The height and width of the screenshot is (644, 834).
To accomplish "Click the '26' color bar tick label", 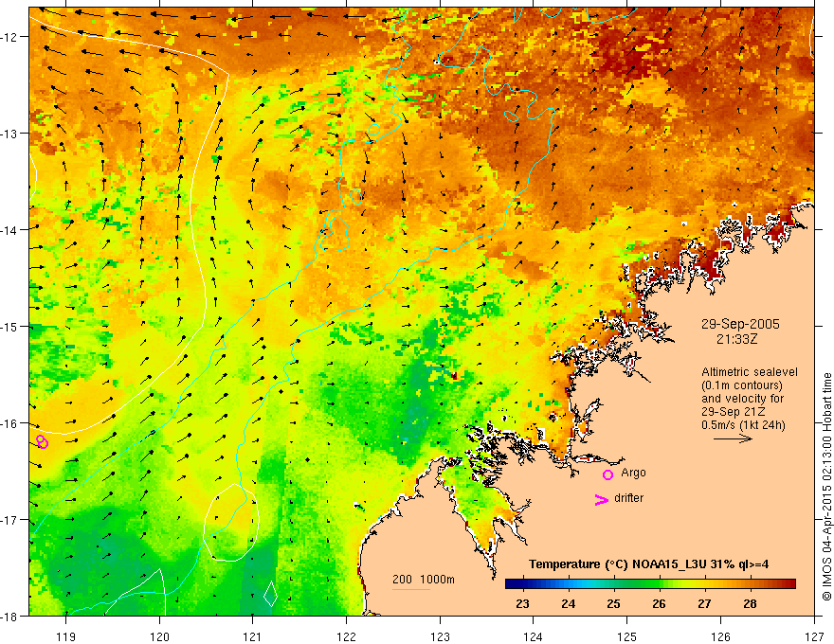I will [659, 603].
